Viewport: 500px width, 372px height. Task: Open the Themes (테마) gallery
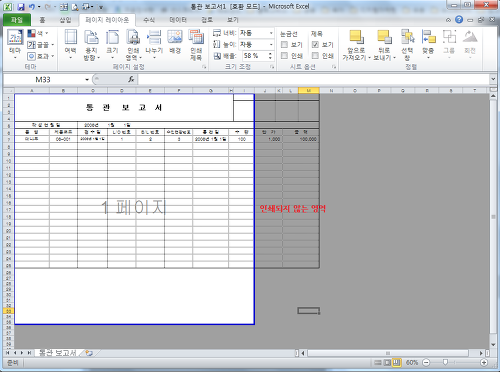[x=15, y=45]
